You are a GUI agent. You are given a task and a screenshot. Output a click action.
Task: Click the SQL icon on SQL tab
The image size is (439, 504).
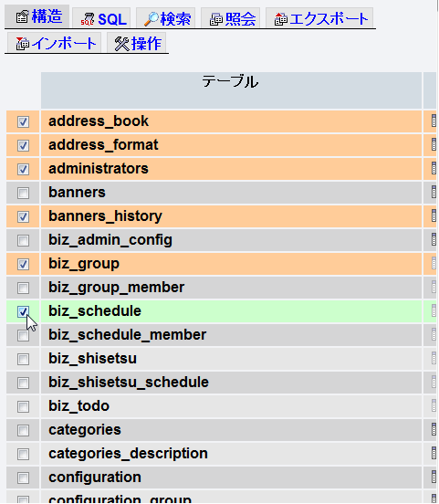(x=88, y=19)
